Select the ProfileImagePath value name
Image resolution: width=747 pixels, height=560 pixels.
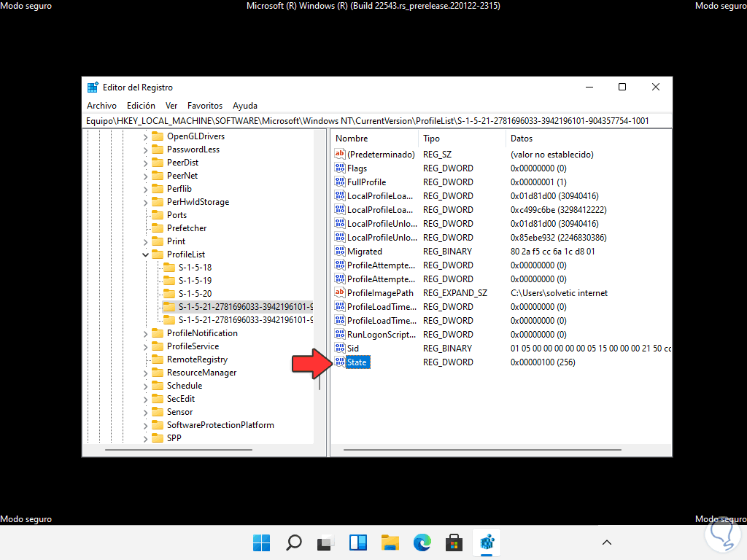pos(380,293)
